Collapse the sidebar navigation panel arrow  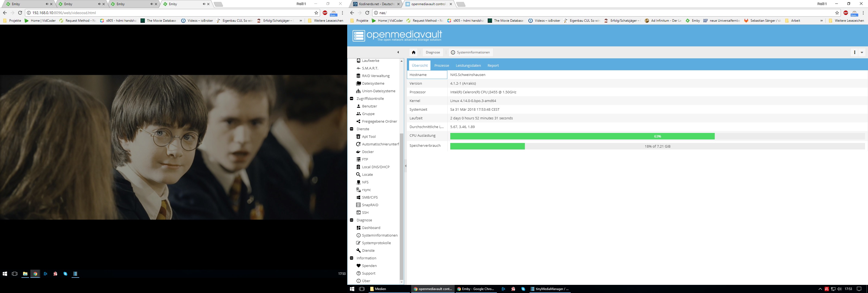pyautogui.click(x=398, y=52)
